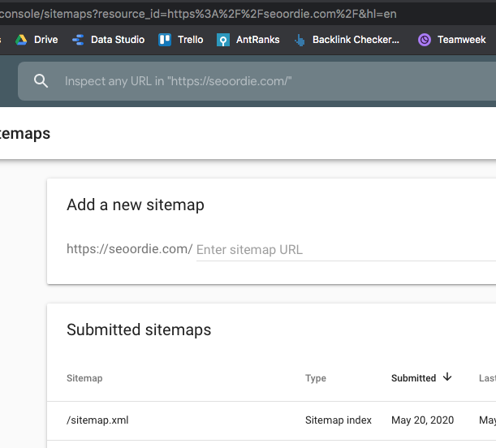Click the AntRanks bookmark label
Viewport: 496px width, 448px height.
coord(258,40)
